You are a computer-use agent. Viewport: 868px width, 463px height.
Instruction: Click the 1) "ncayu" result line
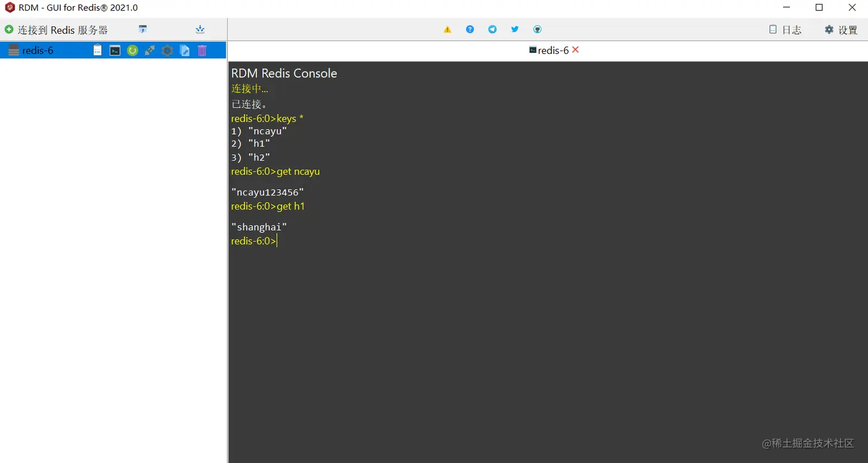pos(259,131)
